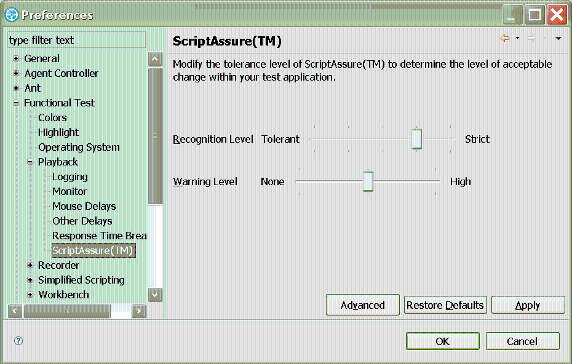Select Simplified Scripting in the tree
This screenshot has height=364, width=572.
tap(81, 280)
